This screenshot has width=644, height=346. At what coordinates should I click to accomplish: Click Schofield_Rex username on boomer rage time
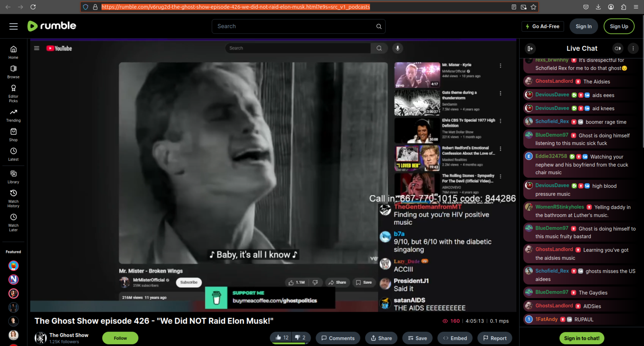(552, 122)
